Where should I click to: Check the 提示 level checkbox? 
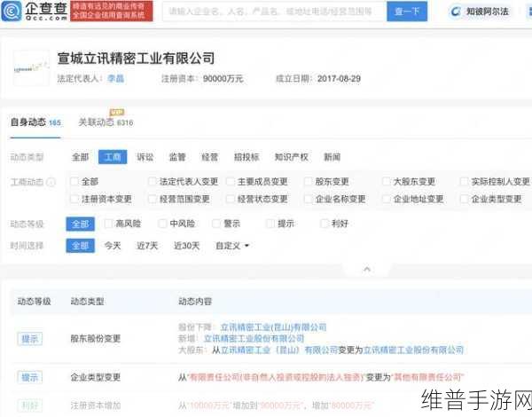pyautogui.click(x=270, y=224)
